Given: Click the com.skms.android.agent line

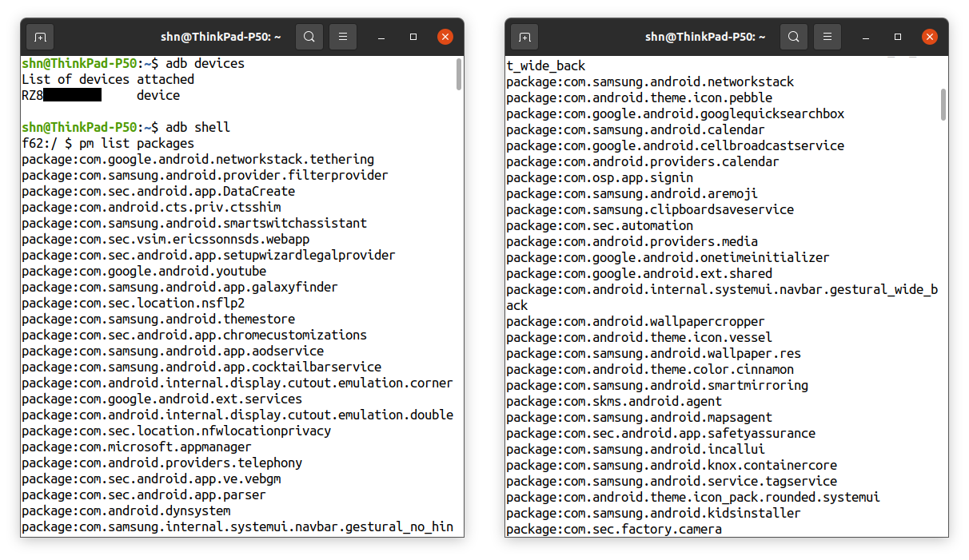Looking at the screenshot, I should 614,401.
